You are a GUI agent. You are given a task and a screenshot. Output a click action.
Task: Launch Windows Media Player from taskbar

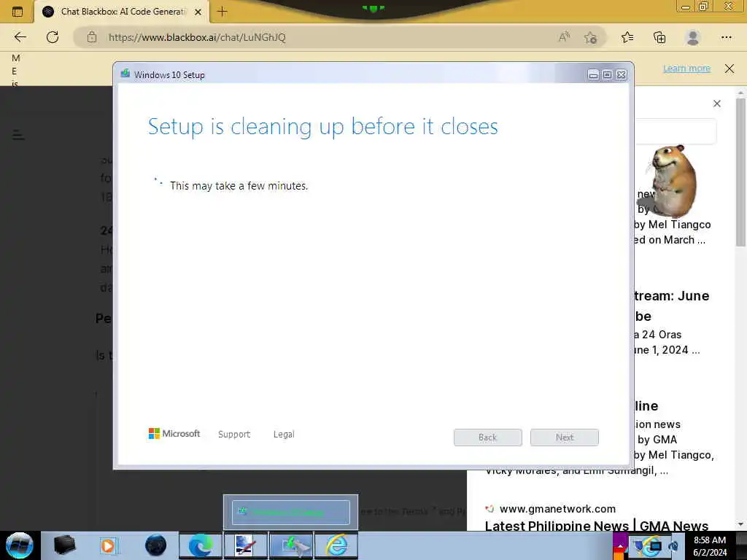pos(108,545)
